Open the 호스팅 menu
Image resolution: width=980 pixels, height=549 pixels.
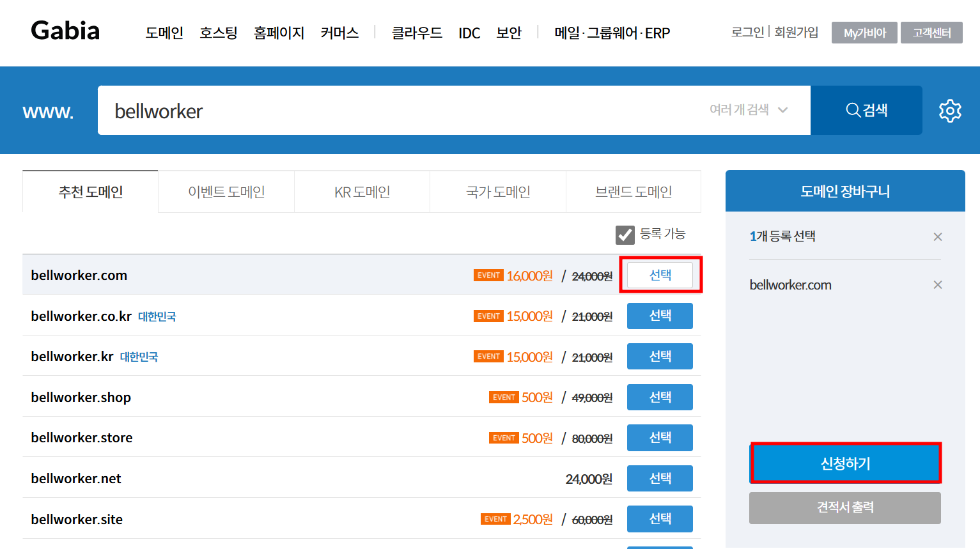pyautogui.click(x=219, y=33)
